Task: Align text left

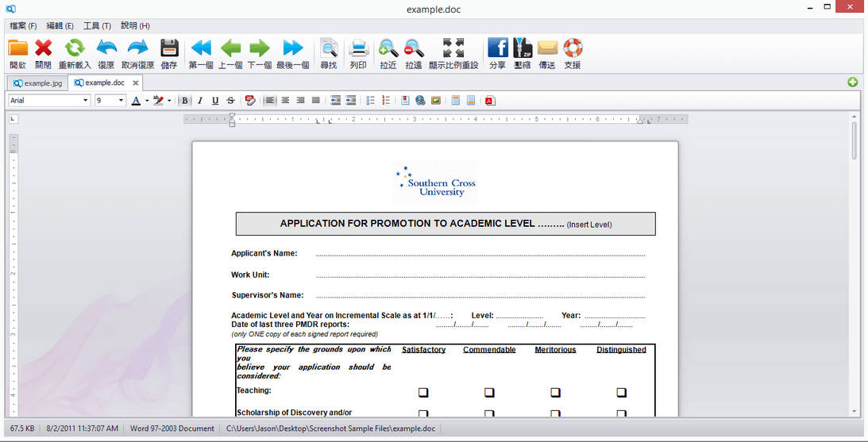Action: coord(269,100)
